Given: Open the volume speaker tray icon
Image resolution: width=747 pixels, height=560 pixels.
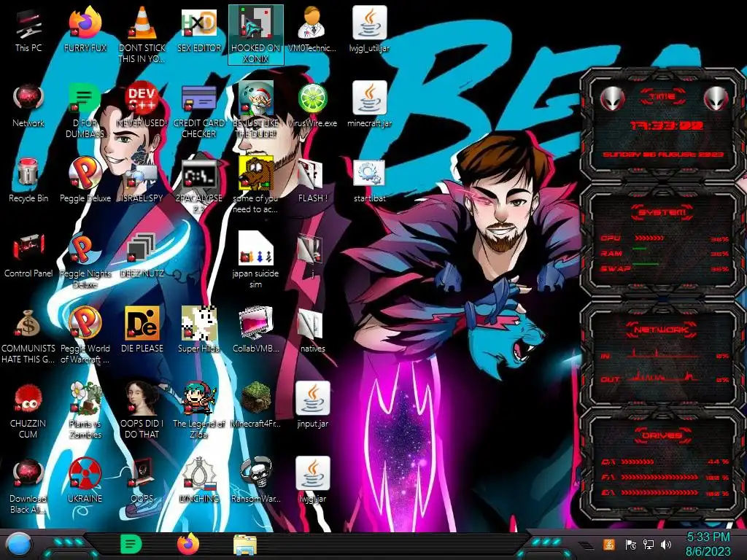Looking at the screenshot, I should click(x=666, y=544).
